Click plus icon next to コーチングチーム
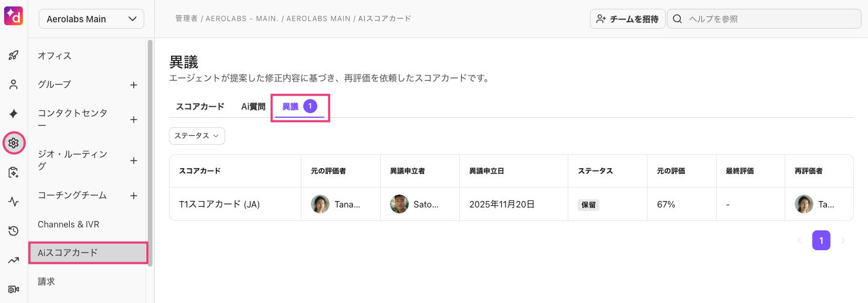The image size is (868, 303). pyautogui.click(x=134, y=196)
